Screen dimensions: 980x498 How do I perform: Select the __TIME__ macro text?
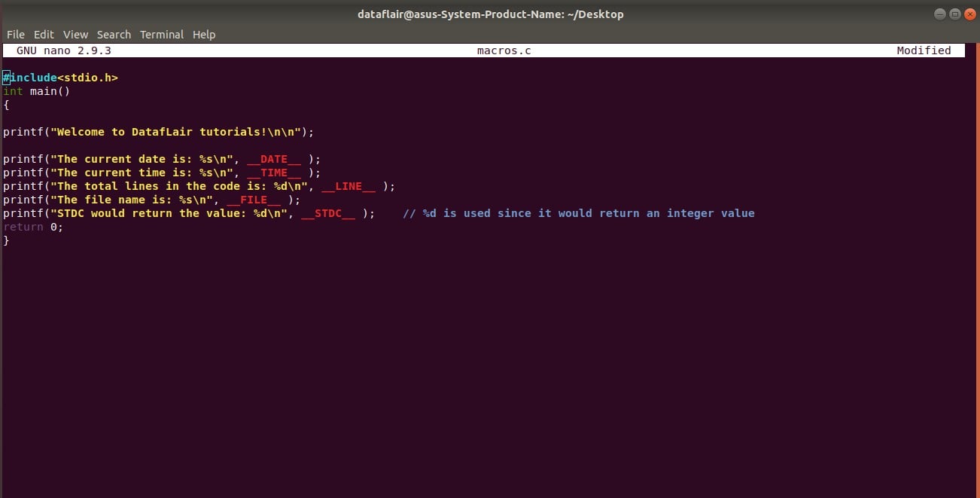tap(275, 173)
